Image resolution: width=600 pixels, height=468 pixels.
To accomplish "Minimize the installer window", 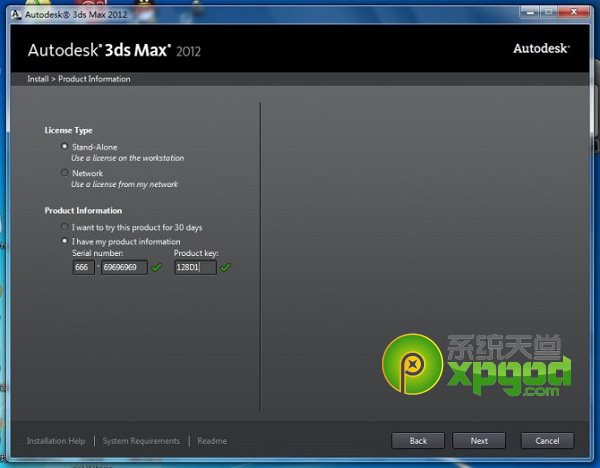I will click(x=527, y=9).
